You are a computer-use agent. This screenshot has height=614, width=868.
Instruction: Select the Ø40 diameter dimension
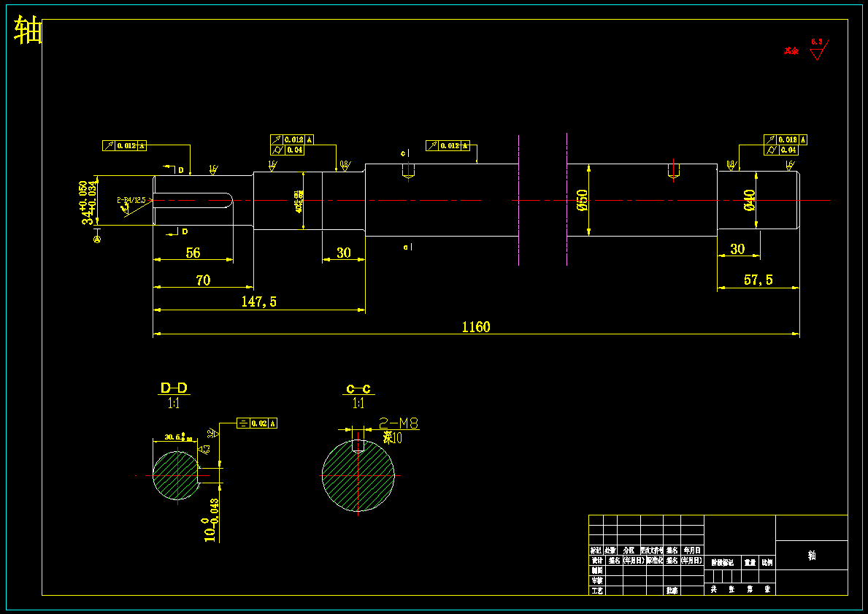[x=750, y=200]
